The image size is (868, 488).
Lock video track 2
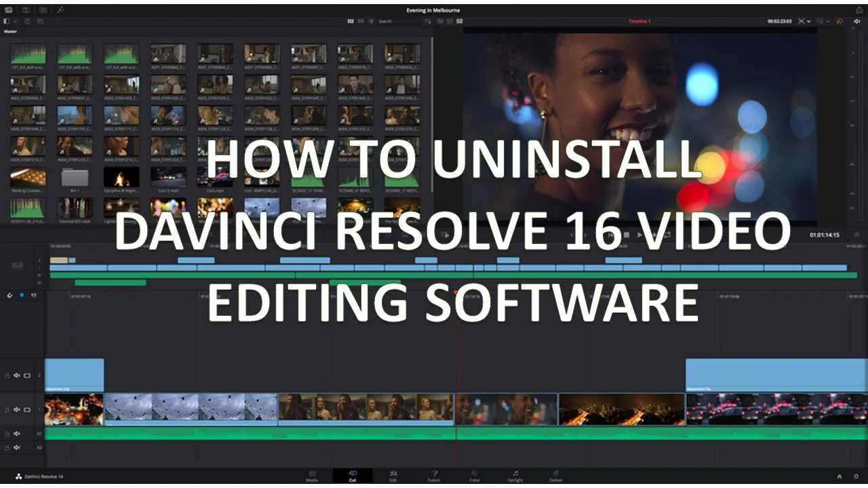(x=7, y=375)
